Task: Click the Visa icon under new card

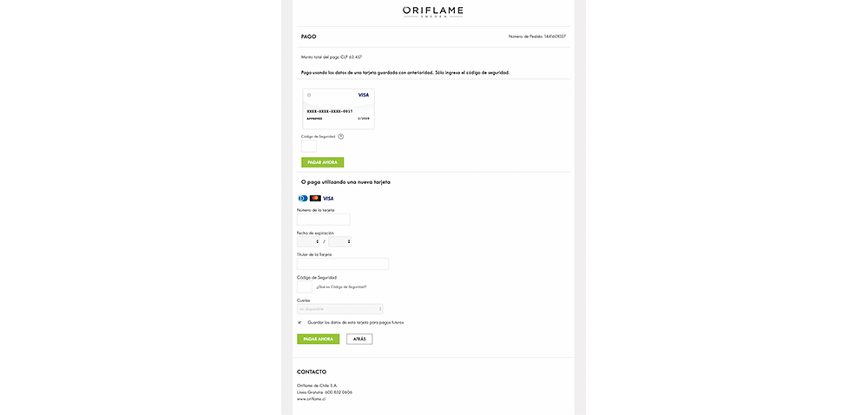Action: (x=328, y=198)
